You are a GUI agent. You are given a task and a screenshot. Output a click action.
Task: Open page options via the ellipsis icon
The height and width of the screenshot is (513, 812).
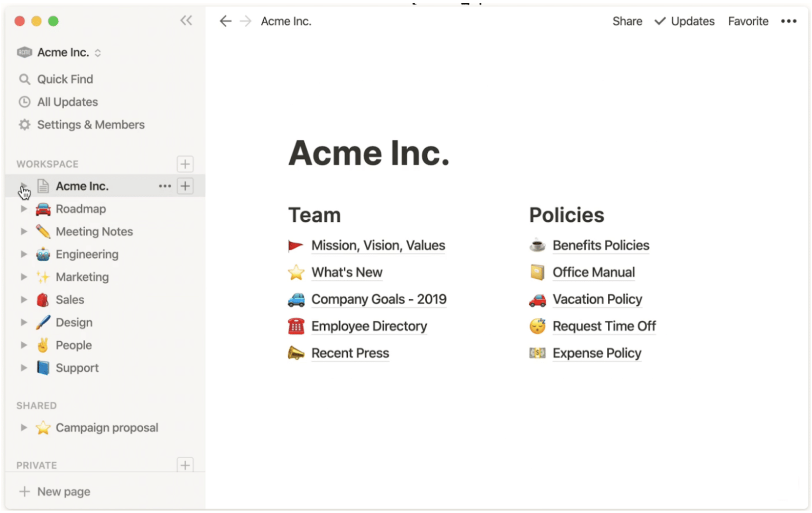164,186
